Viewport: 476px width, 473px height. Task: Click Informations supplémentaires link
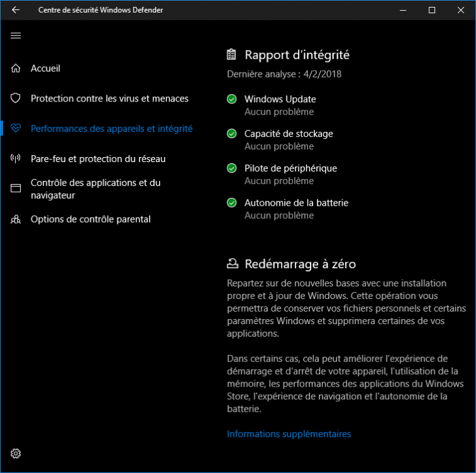point(289,434)
